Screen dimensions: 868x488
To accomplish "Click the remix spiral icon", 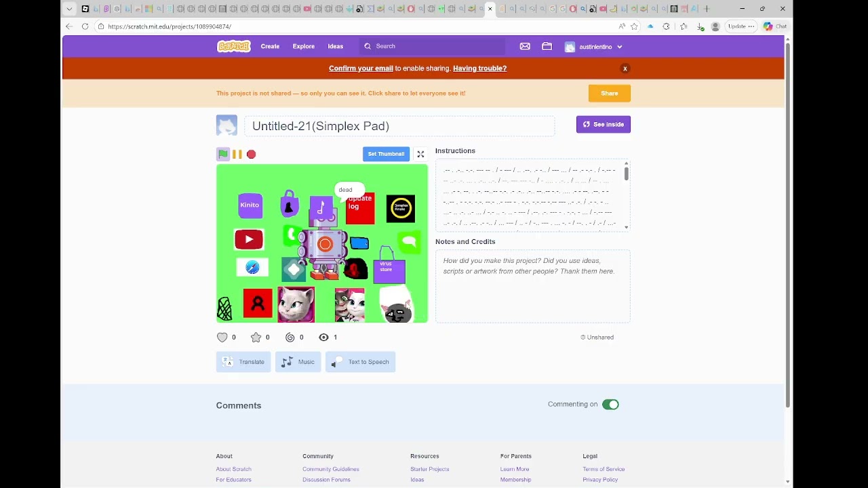I will [x=290, y=337].
